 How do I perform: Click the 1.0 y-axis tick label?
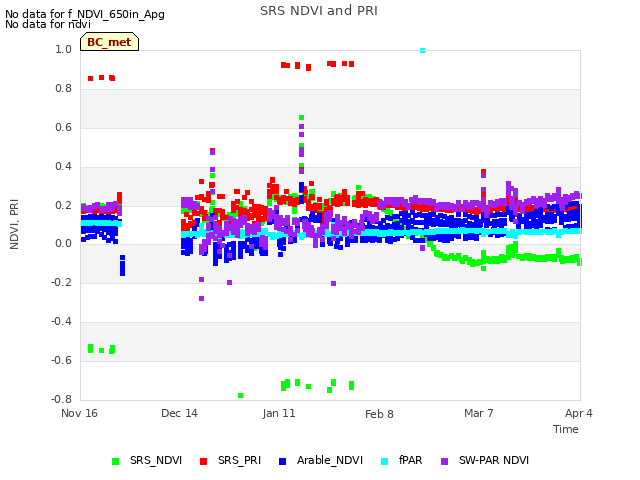click(64, 49)
